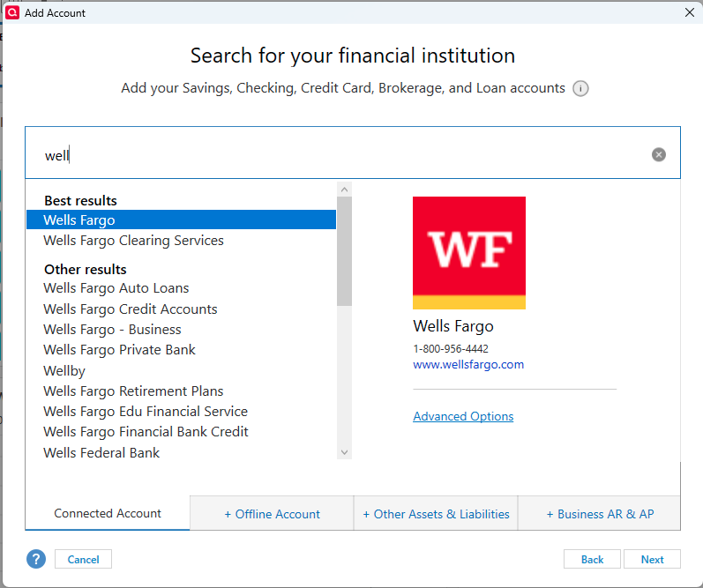703x588 pixels.
Task: Open + Business AR & AP tab
Action: coord(600,514)
